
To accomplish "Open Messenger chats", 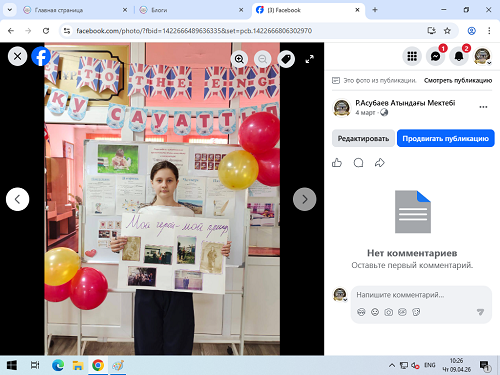I will click(x=435, y=56).
